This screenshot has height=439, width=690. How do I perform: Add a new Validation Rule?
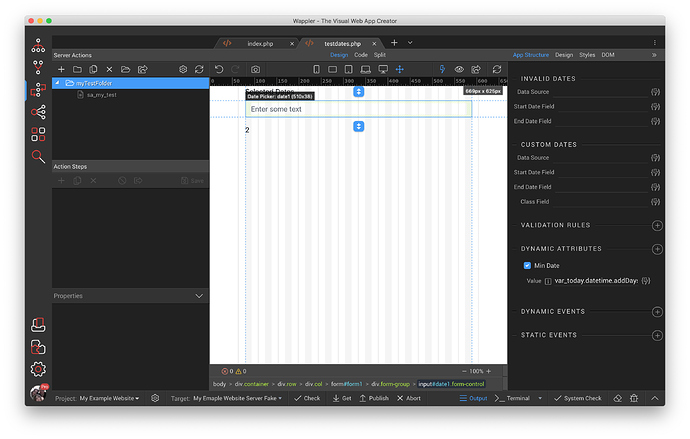(x=657, y=225)
